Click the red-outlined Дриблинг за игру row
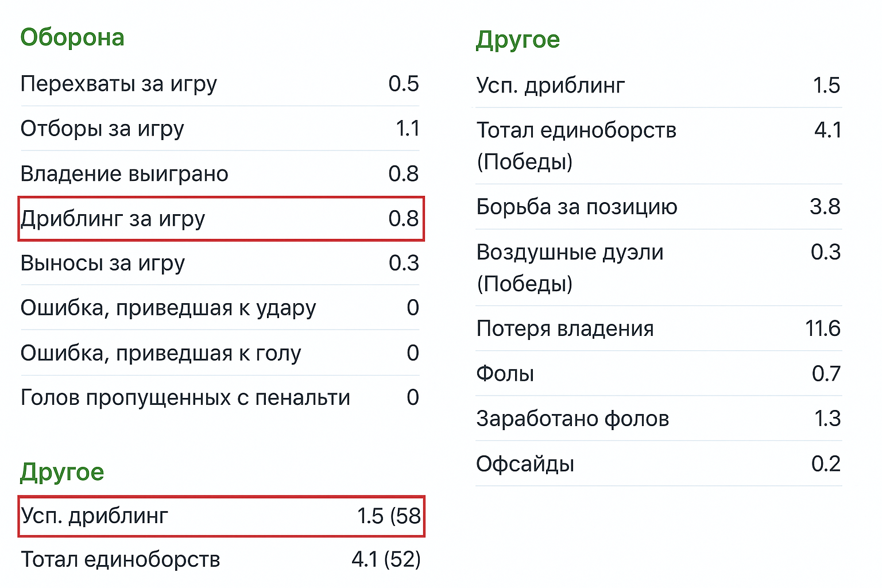 pyautogui.click(x=221, y=219)
